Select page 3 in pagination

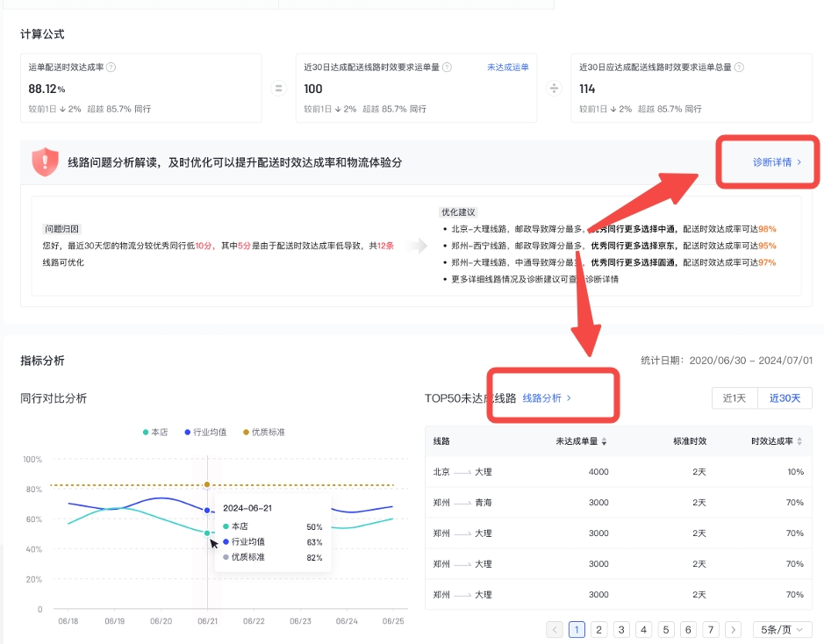pos(621,629)
